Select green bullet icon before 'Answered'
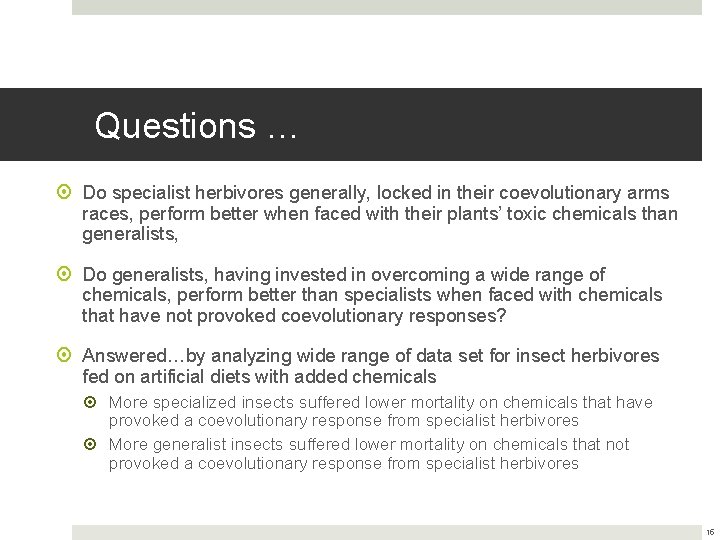Viewport: 720px width, 540px height. [64, 355]
